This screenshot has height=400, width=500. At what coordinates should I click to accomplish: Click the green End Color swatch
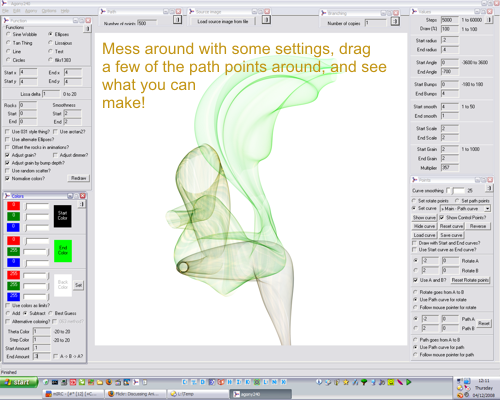click(x=63, y=251)
